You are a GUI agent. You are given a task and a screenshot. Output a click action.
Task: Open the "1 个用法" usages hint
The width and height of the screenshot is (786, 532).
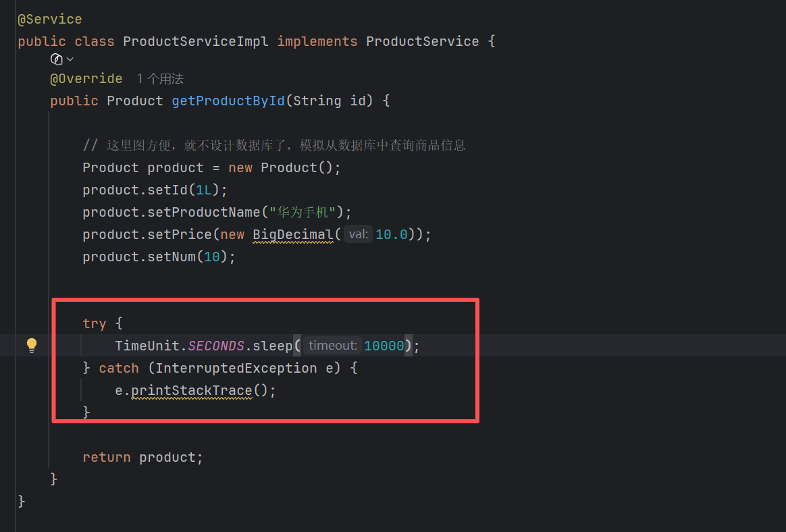(161, 79)
